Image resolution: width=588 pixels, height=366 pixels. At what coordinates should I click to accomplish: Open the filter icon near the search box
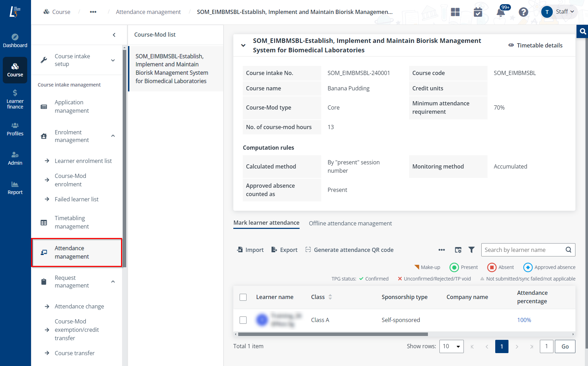point(472,250)
